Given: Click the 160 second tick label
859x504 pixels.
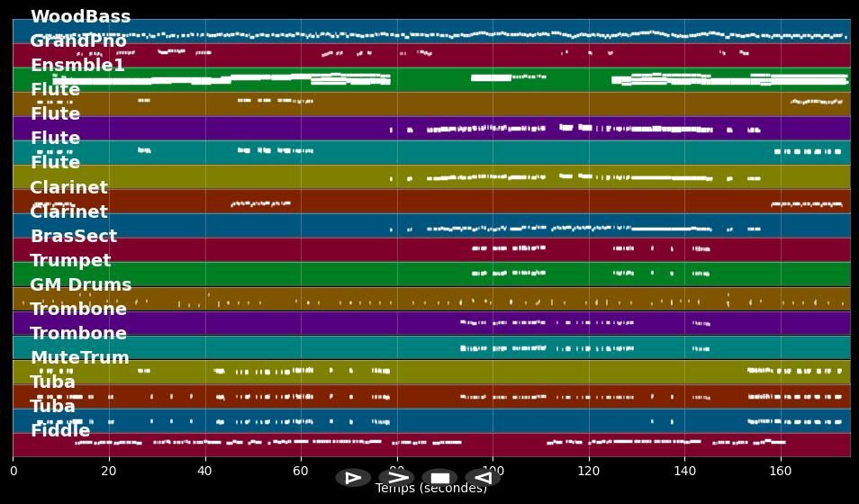Looking at the screenshot, I should (x=780, y=471).
